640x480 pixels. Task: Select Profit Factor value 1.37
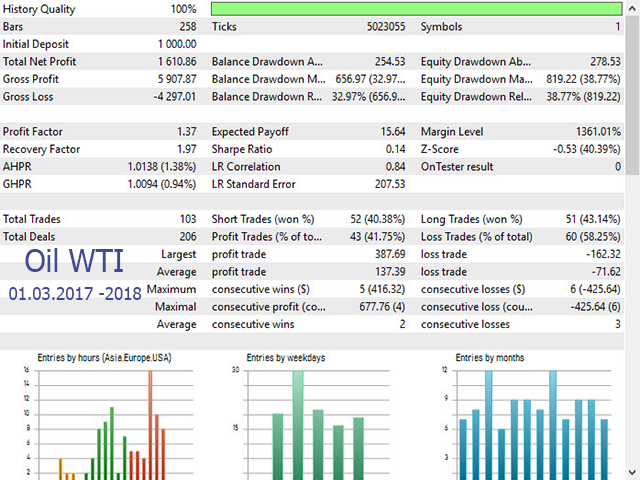point(187,132)
